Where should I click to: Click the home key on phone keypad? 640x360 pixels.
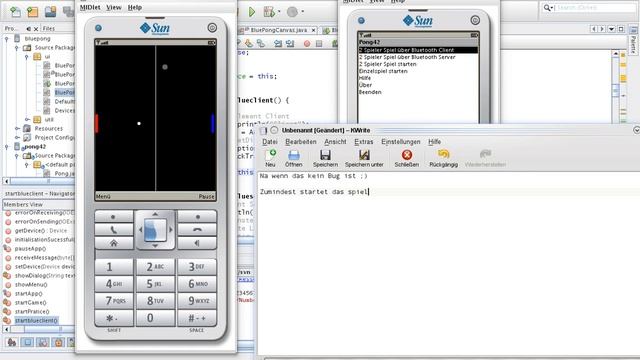113,243
